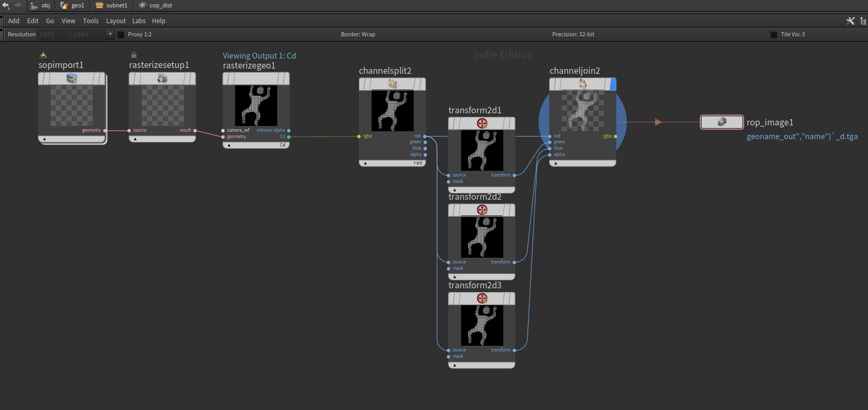Click the transform2d1 node icon
The image size is (868, 410).
tap(482, 123)
